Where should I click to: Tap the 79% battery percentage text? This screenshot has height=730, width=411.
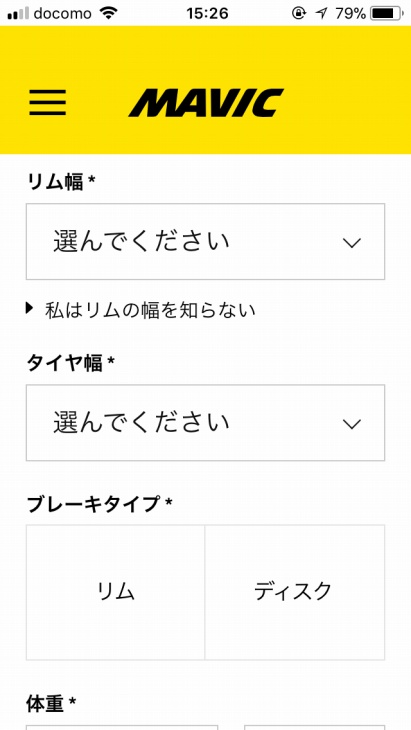(350, 14)
